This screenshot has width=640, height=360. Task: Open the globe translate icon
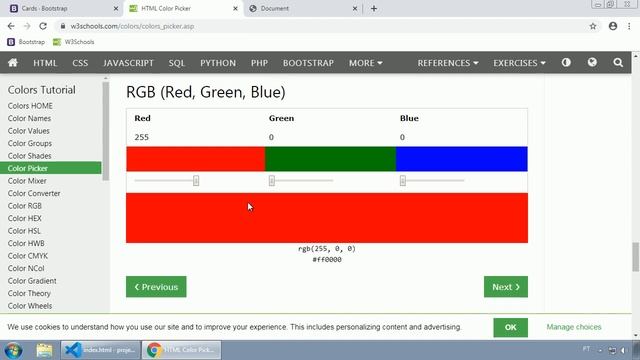[592, 62]
